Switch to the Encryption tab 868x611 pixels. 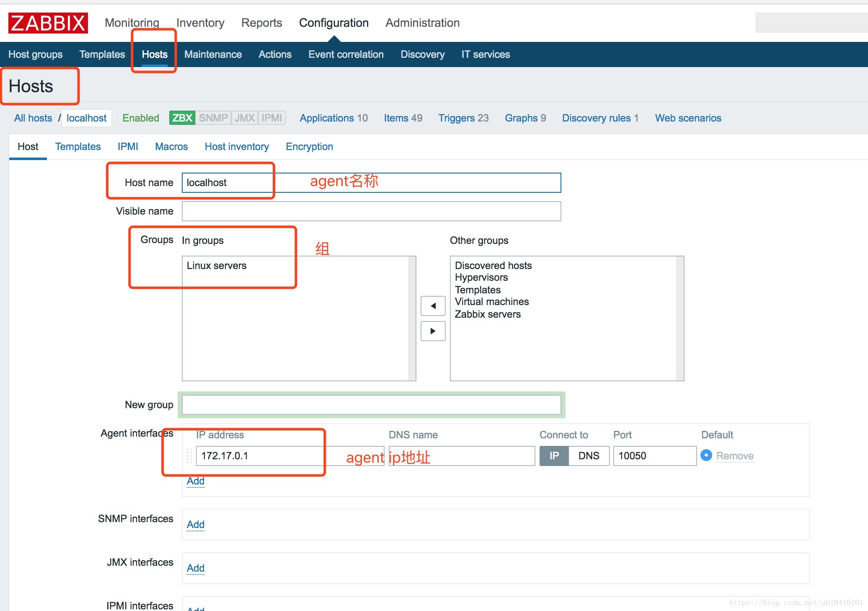309,147
